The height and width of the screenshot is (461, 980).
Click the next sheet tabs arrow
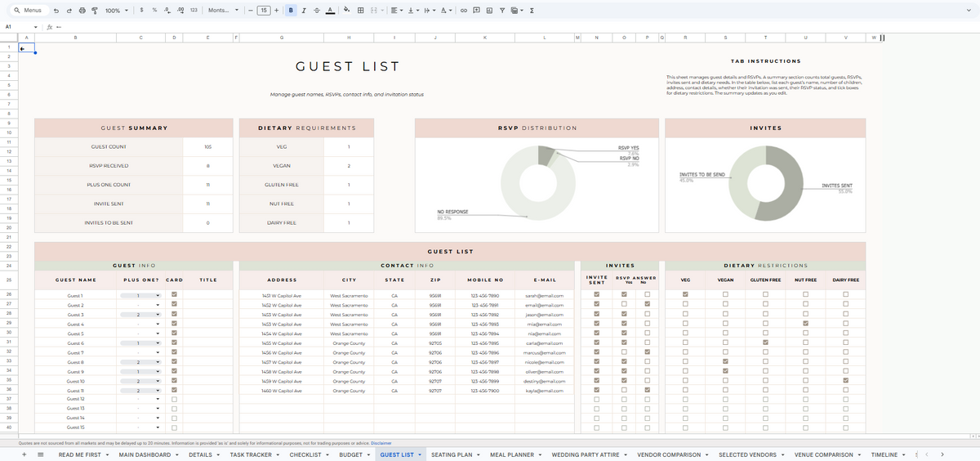943,454
